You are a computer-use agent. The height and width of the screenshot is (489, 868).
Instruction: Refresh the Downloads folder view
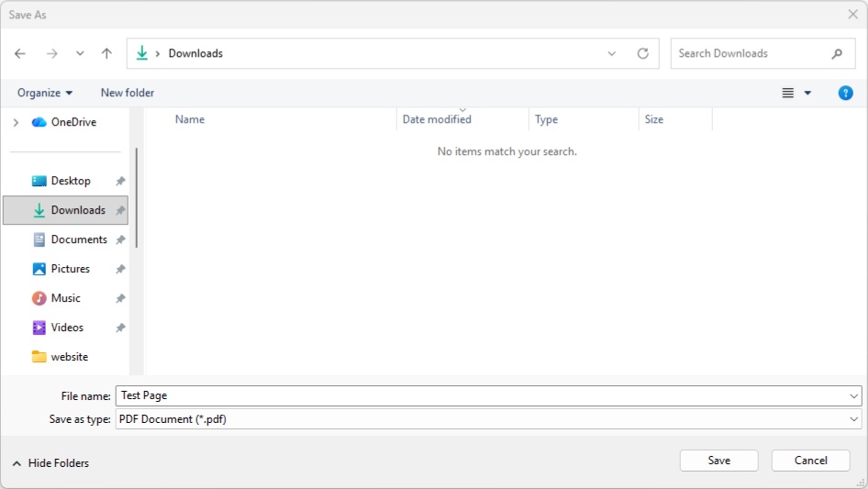642,53
